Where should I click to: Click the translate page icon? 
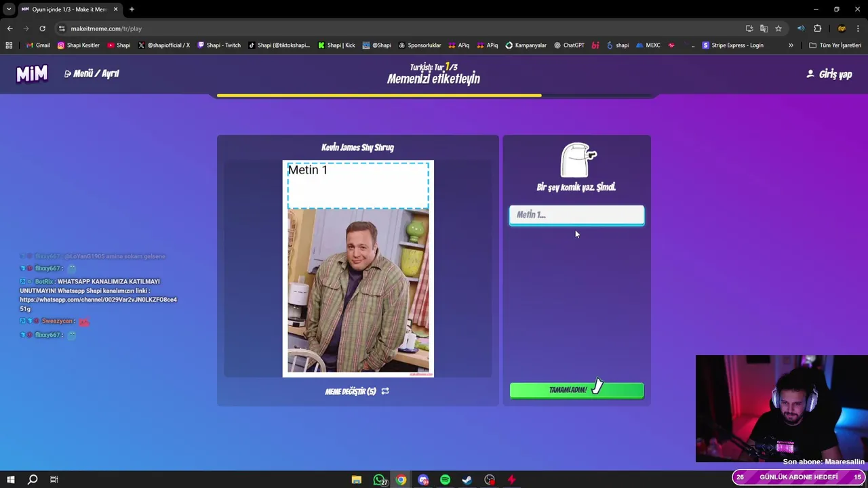pyautogui.click(x=764, y=28)
